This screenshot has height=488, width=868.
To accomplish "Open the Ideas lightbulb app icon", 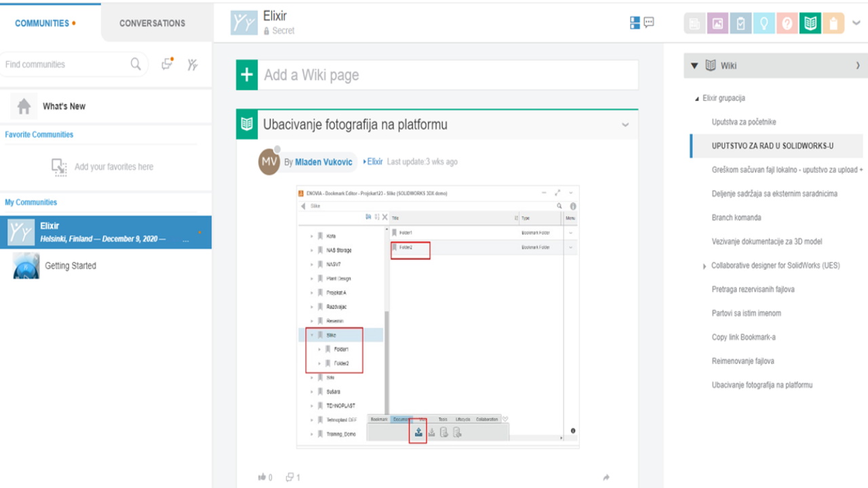I will pyautogui.click(x=764, y=22).
